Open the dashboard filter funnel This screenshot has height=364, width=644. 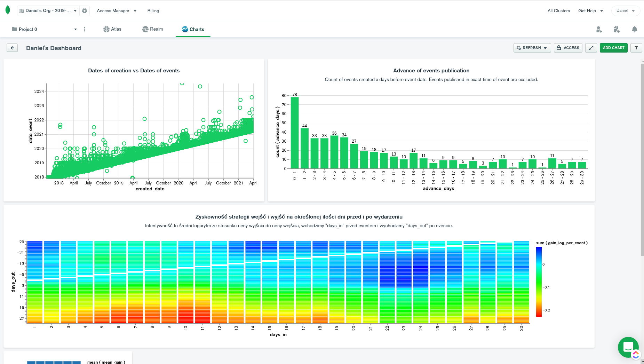tap(636, 48)
